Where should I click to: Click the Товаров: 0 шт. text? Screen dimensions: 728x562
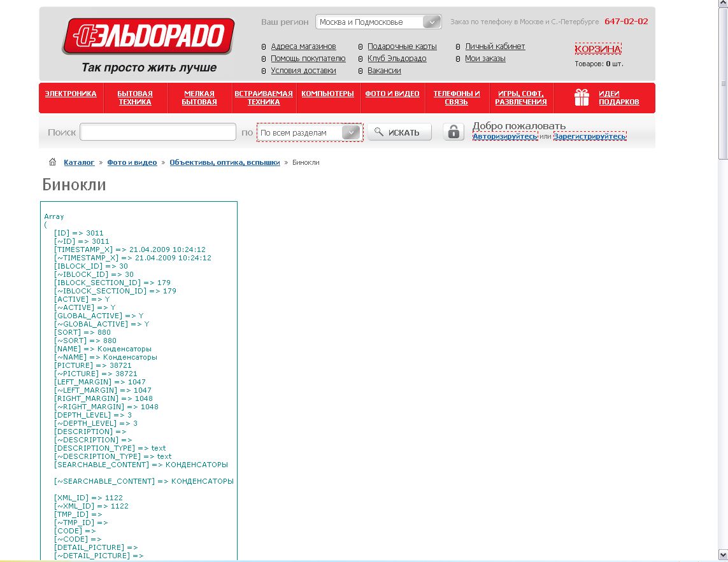click(x=599, y=64)
